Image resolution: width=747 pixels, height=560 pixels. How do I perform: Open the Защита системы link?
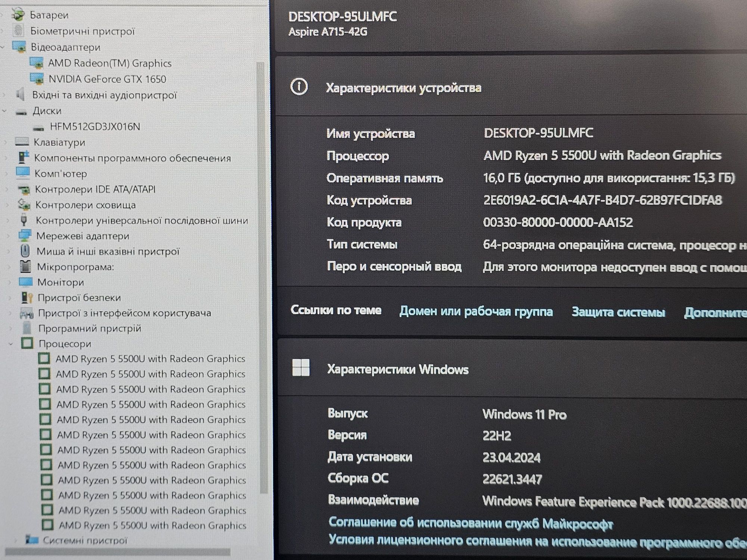coord(618,312)
